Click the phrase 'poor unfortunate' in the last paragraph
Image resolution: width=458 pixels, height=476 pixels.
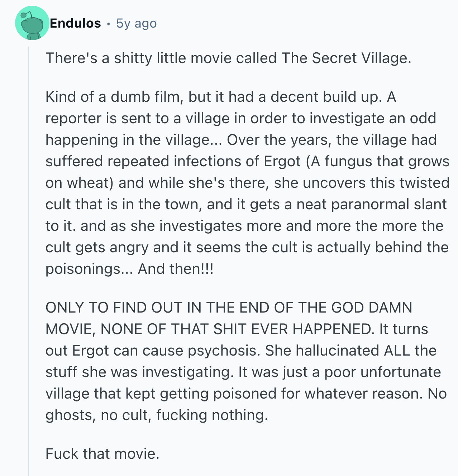383,372
